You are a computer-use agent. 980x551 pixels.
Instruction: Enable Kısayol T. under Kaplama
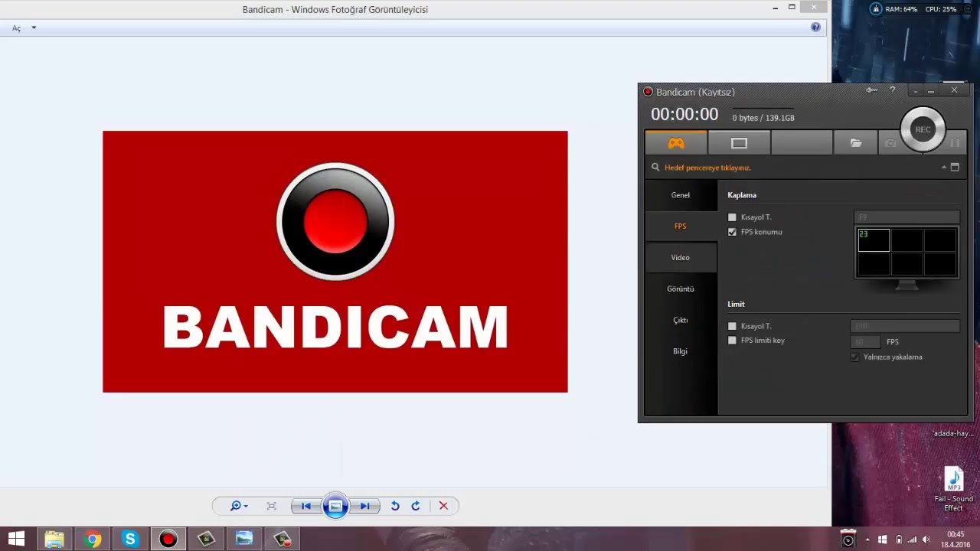tap(732, 217)
